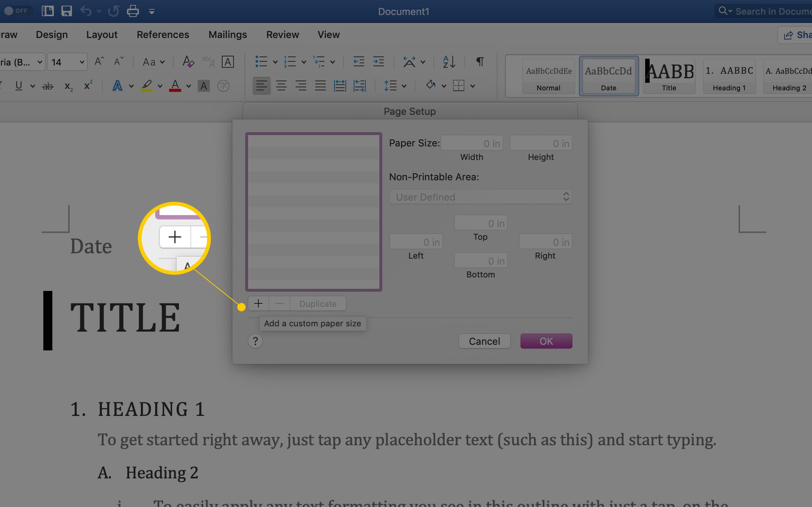Screen dimensions: 812x507
Task: Click the Save floppy disk icon
Action: pyautogui.click(x=67, y=11)
